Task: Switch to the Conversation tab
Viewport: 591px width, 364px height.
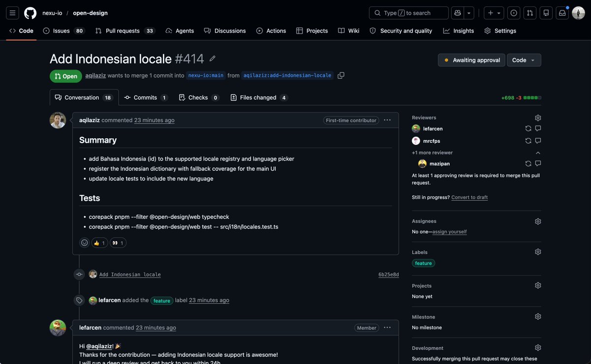Action: (x=84, y=98)
